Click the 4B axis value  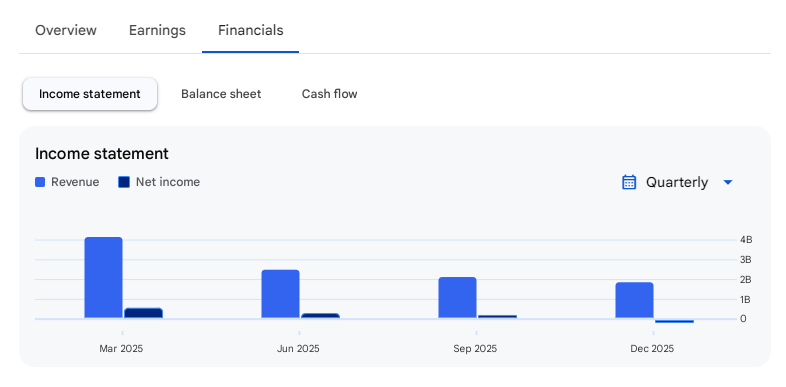click(746, 240)
